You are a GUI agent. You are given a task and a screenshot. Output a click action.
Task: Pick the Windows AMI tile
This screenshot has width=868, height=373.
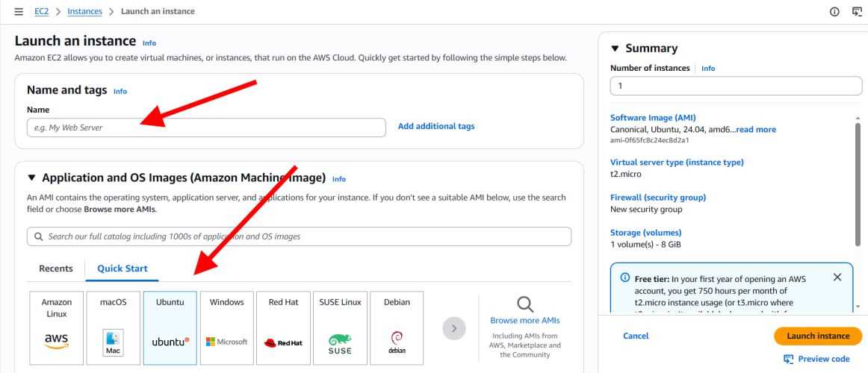click(226, 327)
